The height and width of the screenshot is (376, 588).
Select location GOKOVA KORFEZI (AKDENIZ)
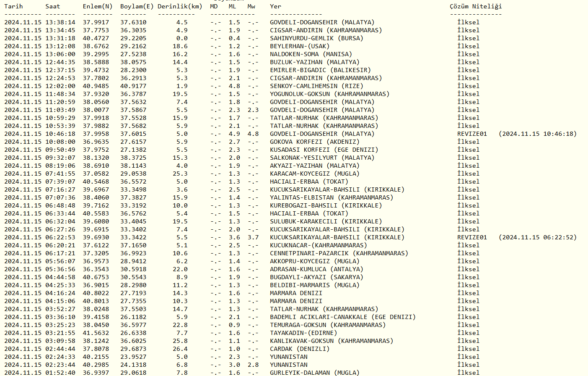(x=315, y=142)
